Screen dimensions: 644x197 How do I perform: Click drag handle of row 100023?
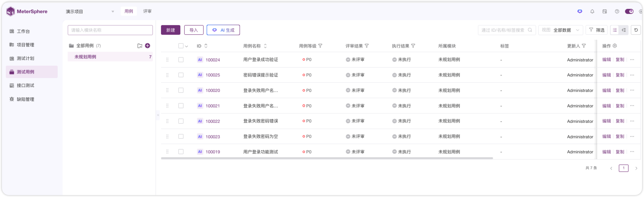(167, 137)
